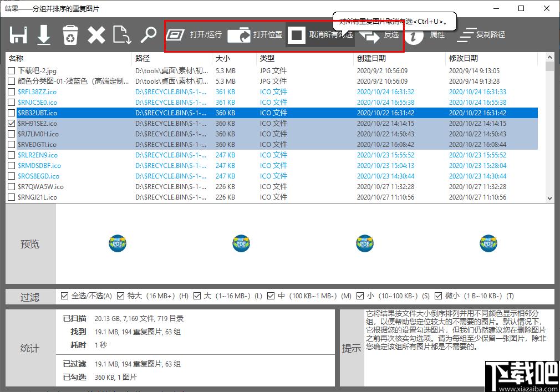Check the box for 下载吧-2.jpg
Image resolution: width=560 pixels, height=392 pixels.
click(12, 70)
